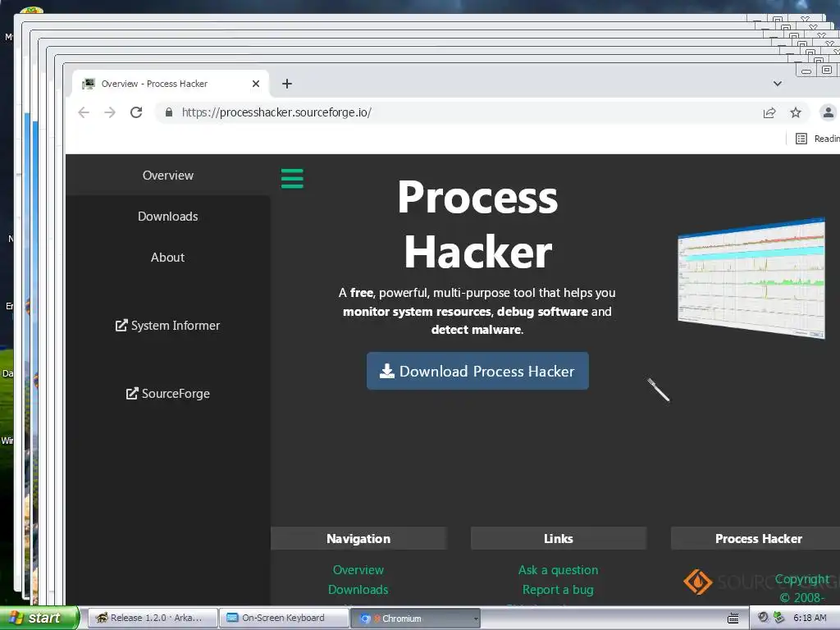Viewport: 840px width, 630px height.
Task: Follow the SourceForge external link in sidebar
Action: [167, 394]
